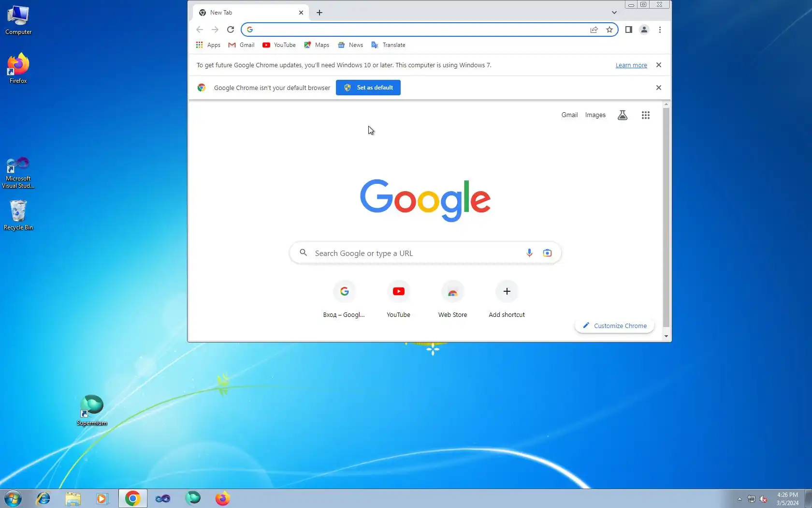Click the Images link

595,115
